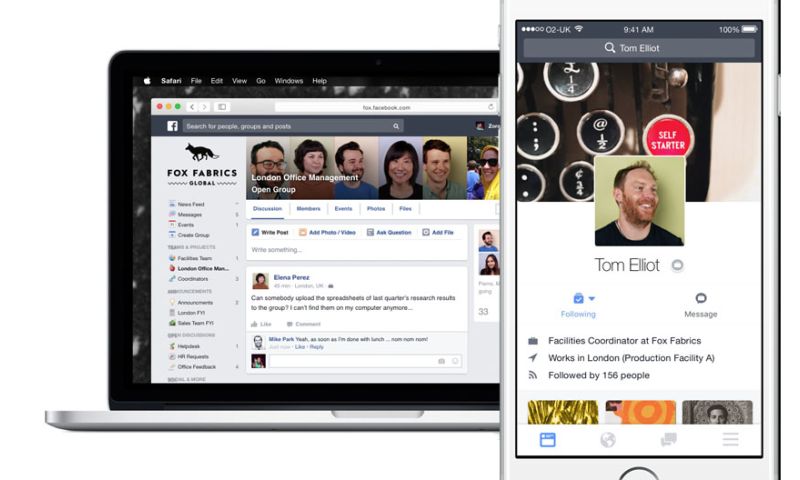Click the Messages icon in the sidebar
The image size is (800, 480).
coord(172,214)
